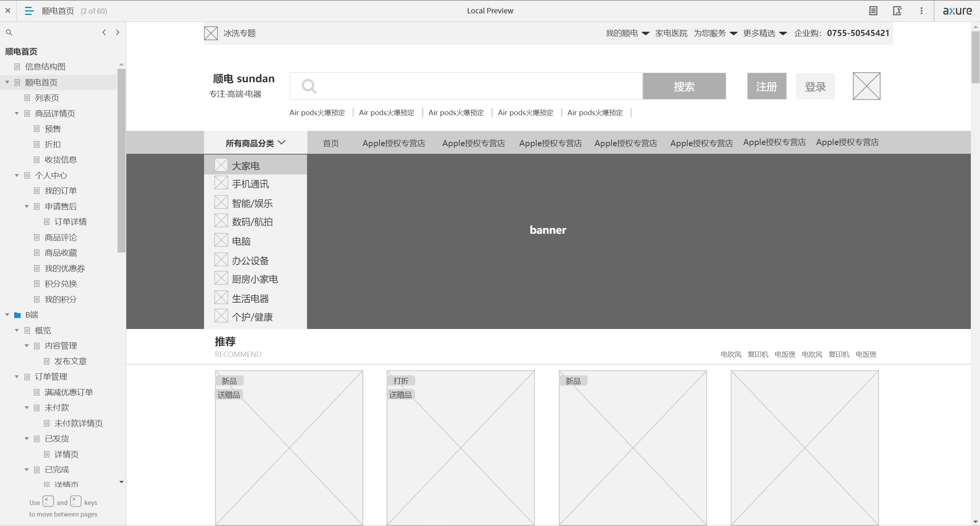This screenshot has height=526, width=980.
Task: Collapse the B端 folder node
Action: point(7,315)
